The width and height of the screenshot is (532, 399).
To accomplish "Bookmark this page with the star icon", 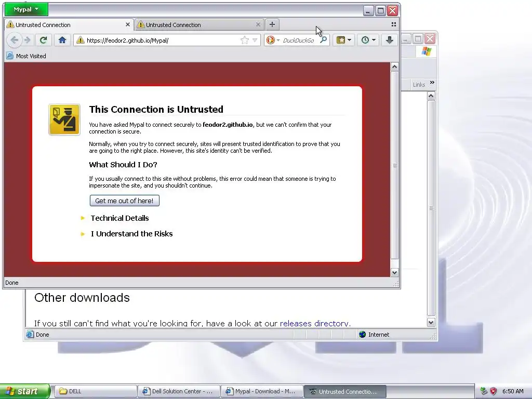I will click(x=244, y=41).
